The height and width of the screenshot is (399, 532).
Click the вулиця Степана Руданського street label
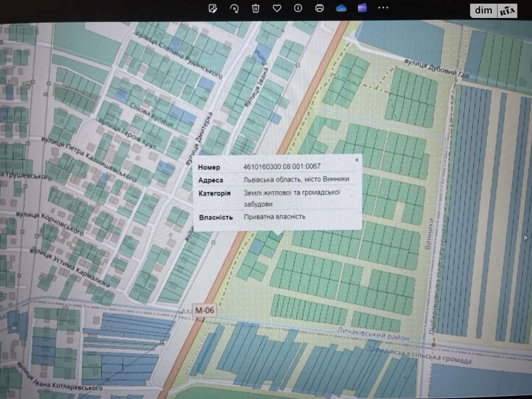179,55
